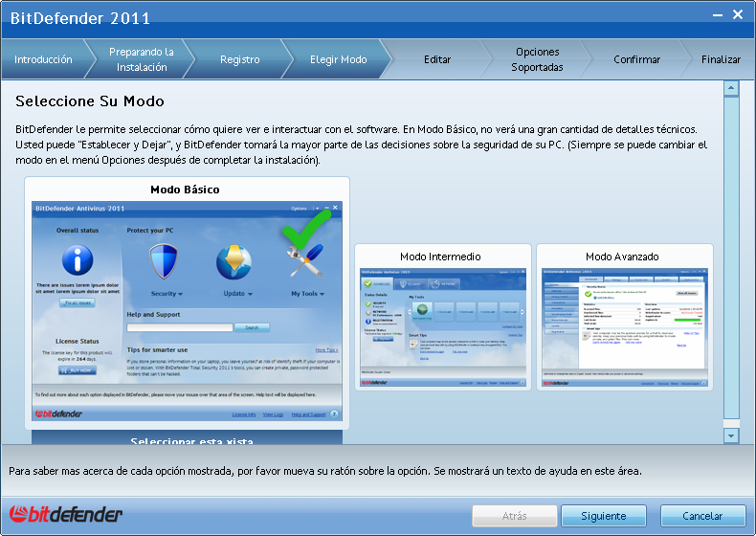Minimize the BitDefender 2011 window
756x536 pixels.
[x=718, y=15]
